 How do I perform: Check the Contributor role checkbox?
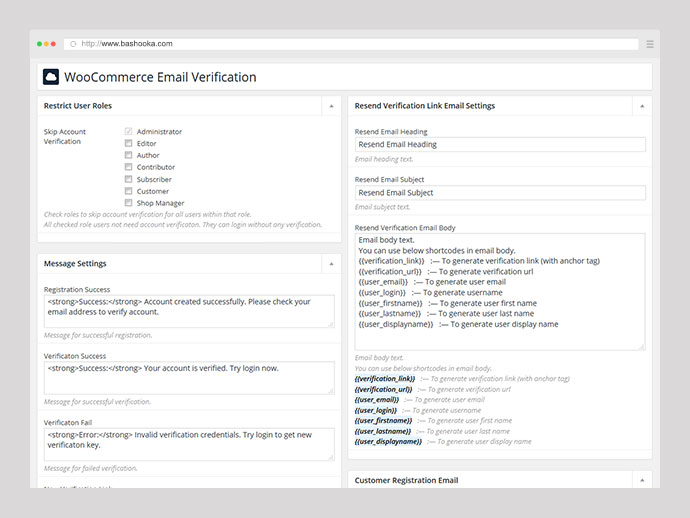128,167
